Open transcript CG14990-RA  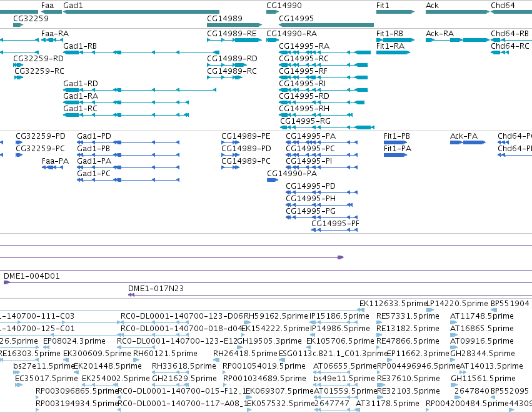292,34
